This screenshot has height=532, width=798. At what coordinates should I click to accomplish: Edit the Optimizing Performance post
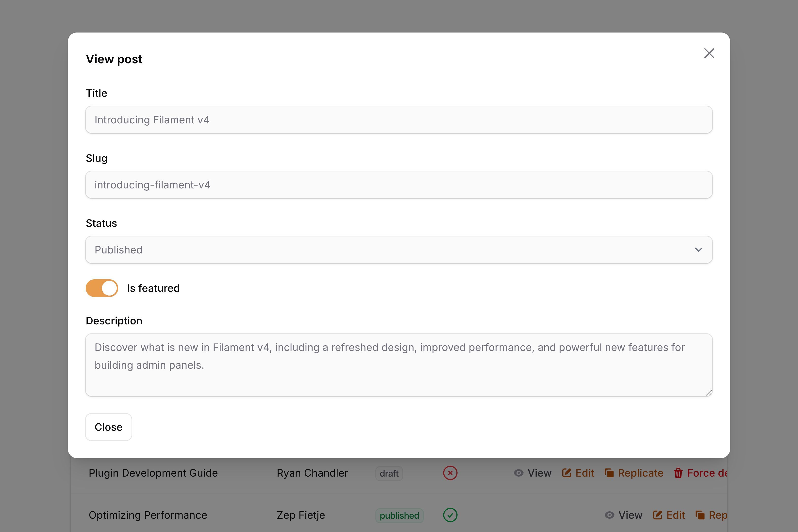669,515
